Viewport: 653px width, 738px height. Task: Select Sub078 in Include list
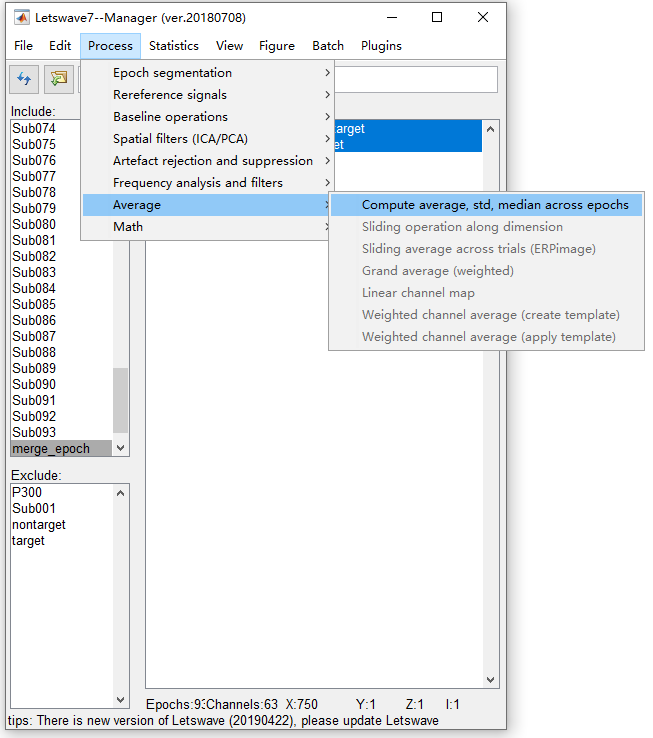46,193
